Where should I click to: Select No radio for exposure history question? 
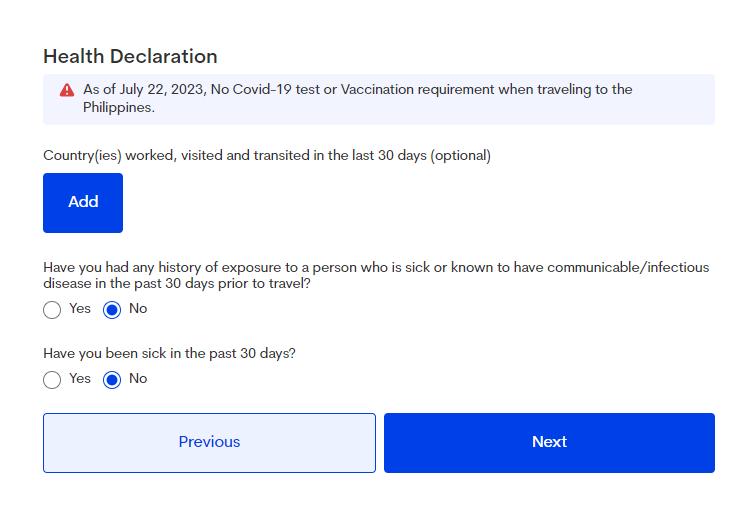(112, 310)
